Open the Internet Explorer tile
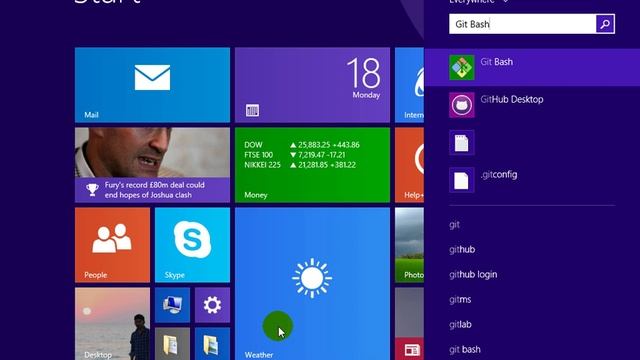Image resolution: width=640 pixels, height=360 pixels. click(x=409, y=85)
